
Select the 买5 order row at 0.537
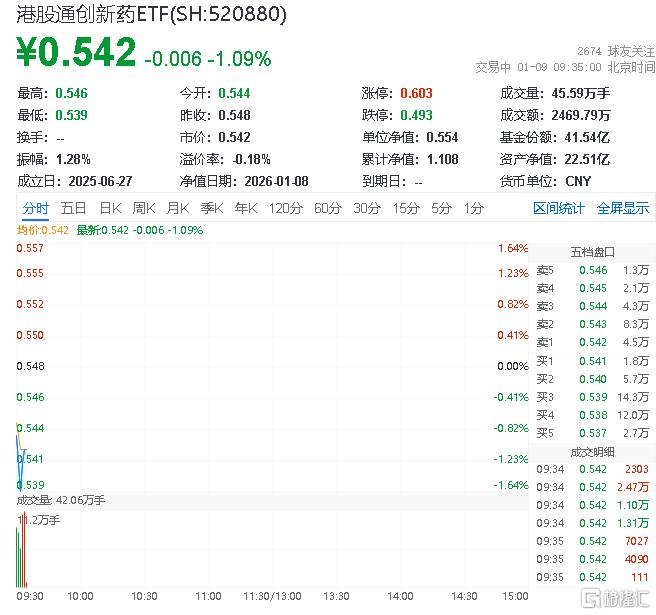(x=592, y=433)
